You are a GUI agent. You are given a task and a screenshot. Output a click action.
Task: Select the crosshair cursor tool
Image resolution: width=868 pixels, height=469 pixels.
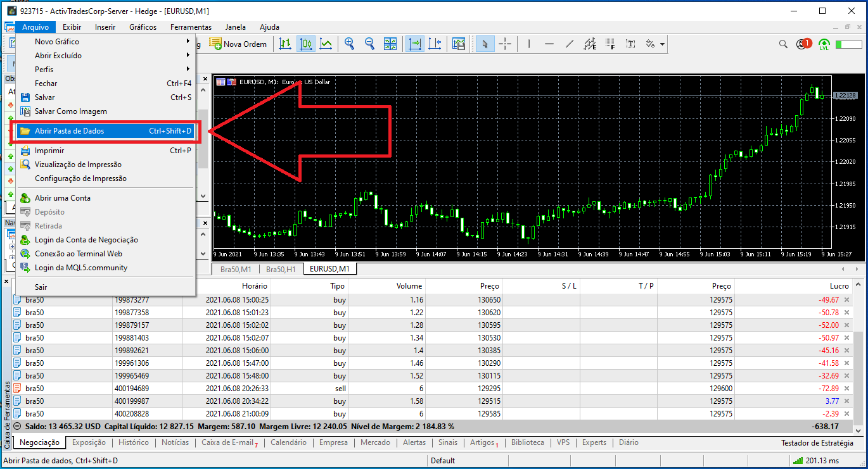tap(505, 44)
